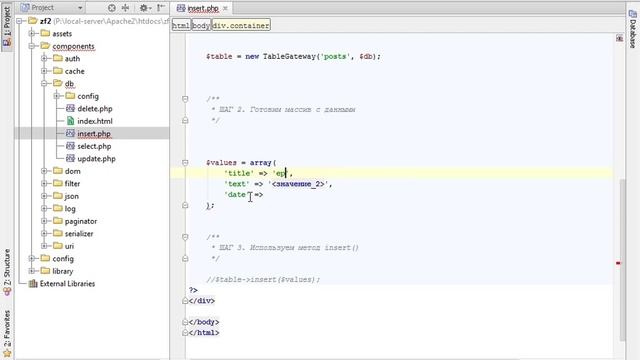
Task: Click the config folder under zf2 root
Action: tap(63, 259)
